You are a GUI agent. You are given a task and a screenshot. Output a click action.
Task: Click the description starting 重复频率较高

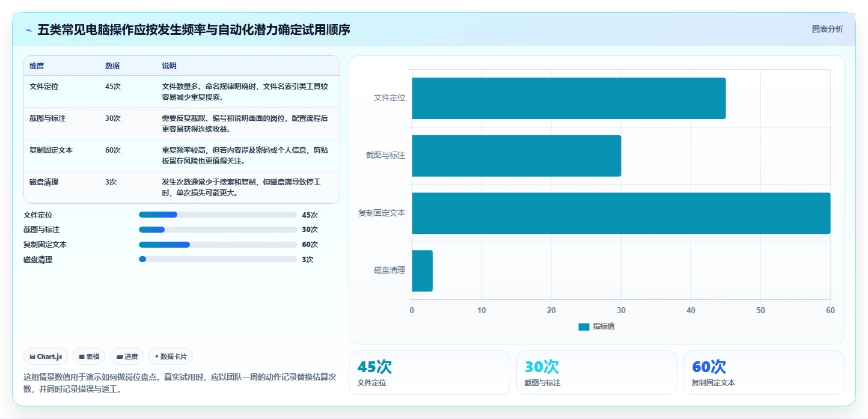click(x=245, y=155)
